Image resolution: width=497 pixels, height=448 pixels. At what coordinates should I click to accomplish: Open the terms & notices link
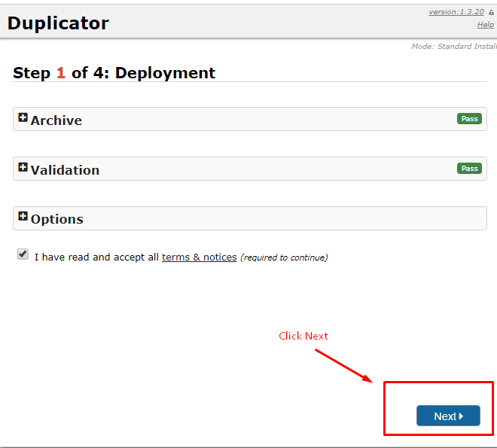pos(200,257)
